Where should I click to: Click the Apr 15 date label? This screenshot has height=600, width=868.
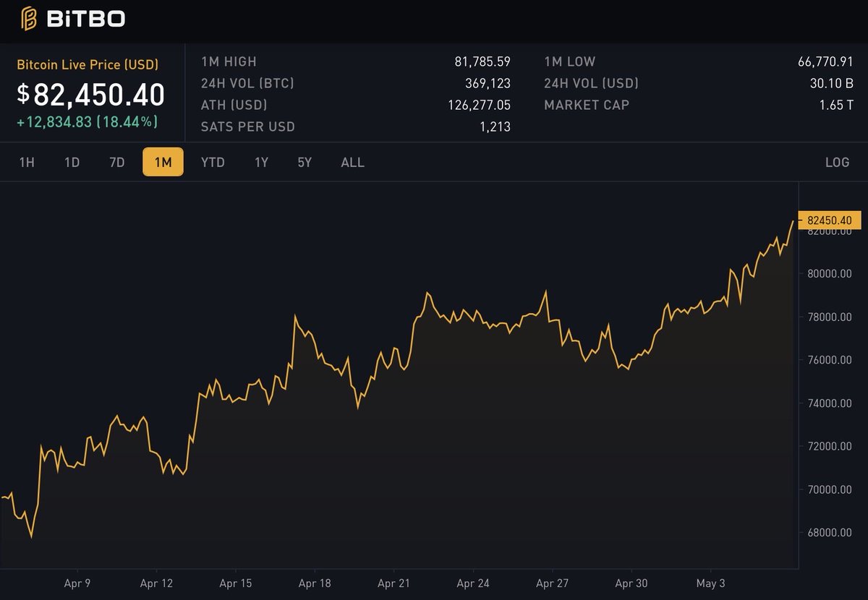tap(236, 583)
